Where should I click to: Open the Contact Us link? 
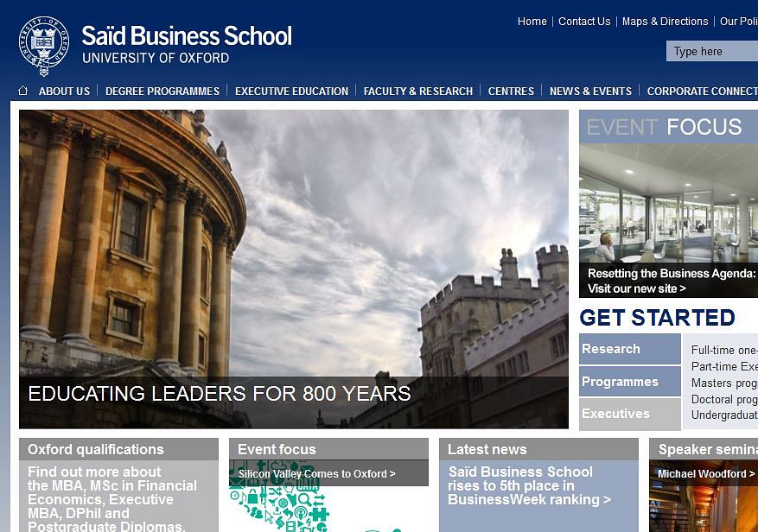pyautogui.click(x=584, y=22)
